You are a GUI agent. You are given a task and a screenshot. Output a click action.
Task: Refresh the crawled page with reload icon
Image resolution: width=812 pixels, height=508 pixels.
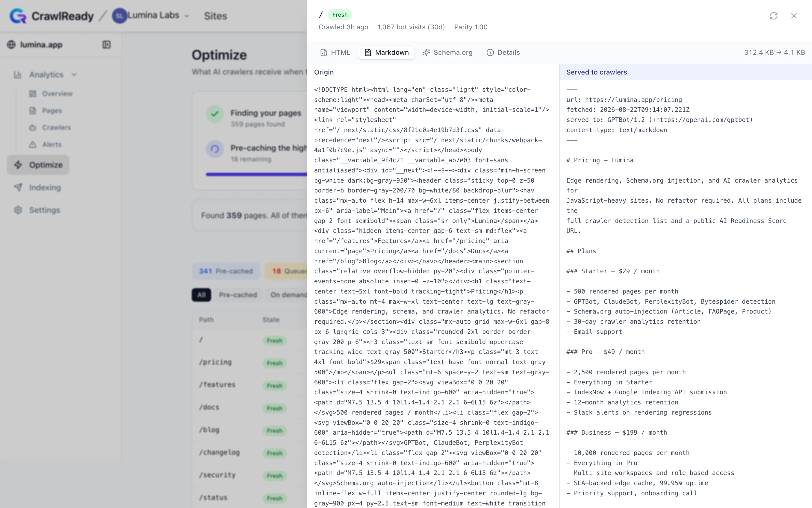click(773, 16)
